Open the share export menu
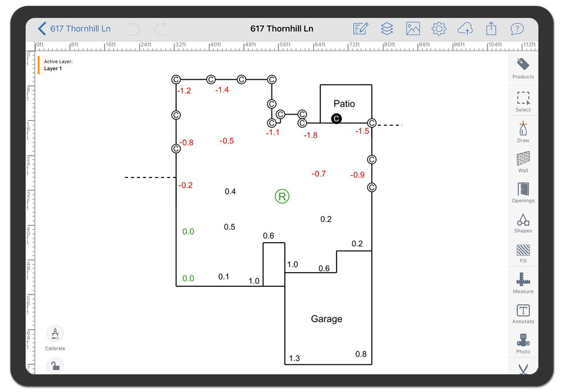 point(491,29)
